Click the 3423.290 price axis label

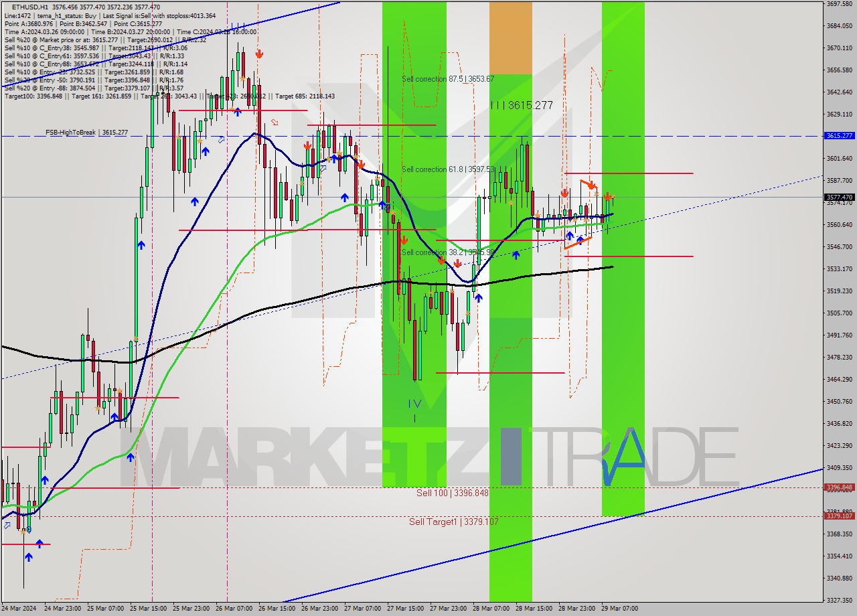839,446
